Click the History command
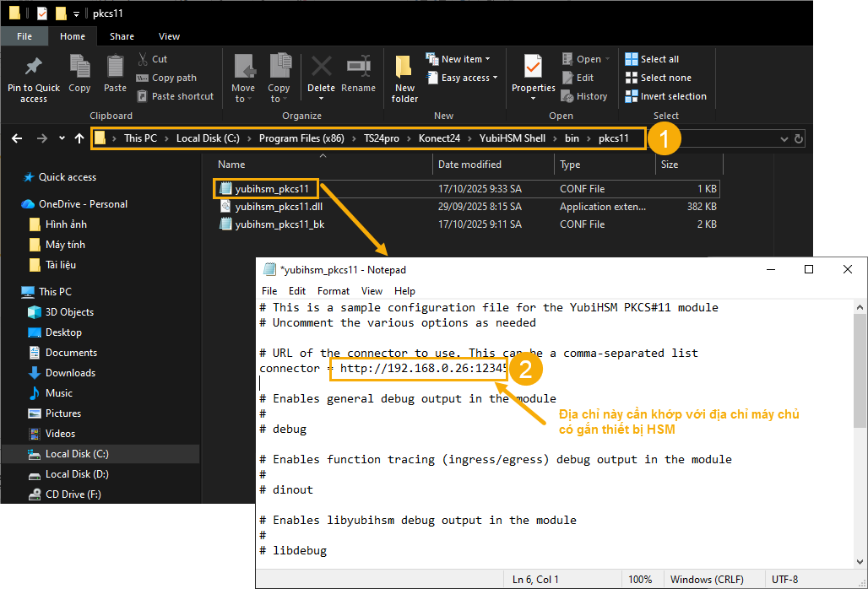 (x=584, y=96)
